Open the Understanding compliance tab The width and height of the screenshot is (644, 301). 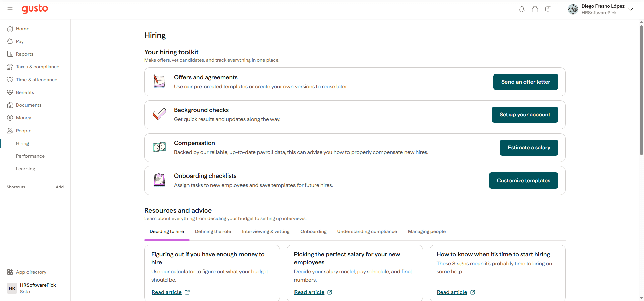point(367,232)
